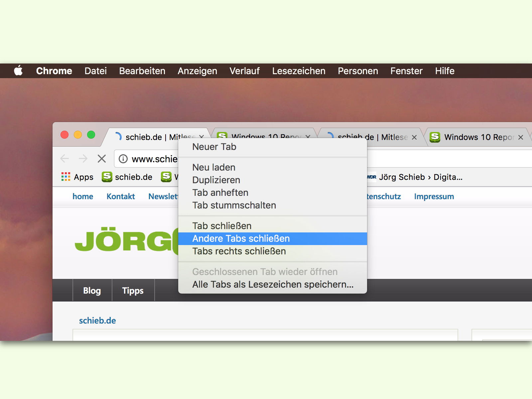Viewport: 532px width, 399px height.
Task: Open the schieb.de bookmark
Action: pyautogui.click(x=127, y=177)
